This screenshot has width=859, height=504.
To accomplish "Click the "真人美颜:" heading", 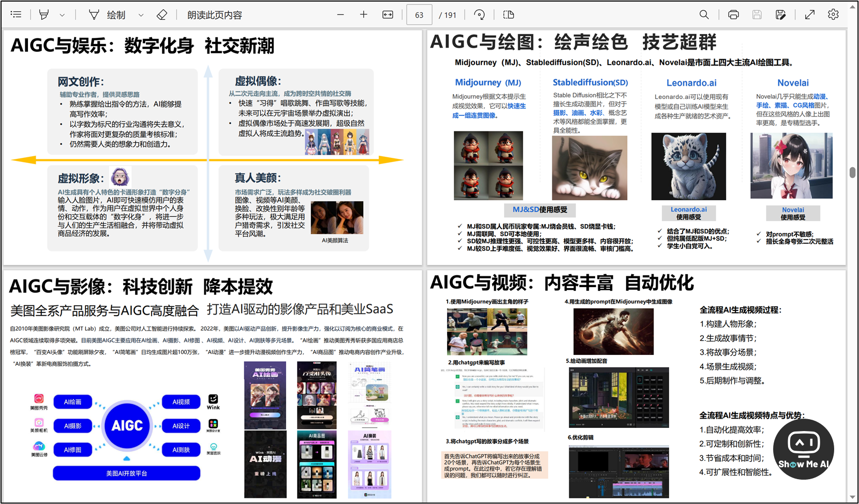I will click(x=258, y=177).
